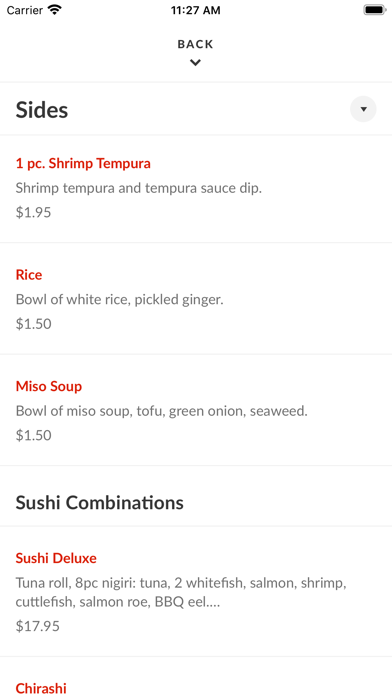This screenshot has height=696, width=392.
Task: Click the Bowl of white rice description
Action: tap(119, 300)
